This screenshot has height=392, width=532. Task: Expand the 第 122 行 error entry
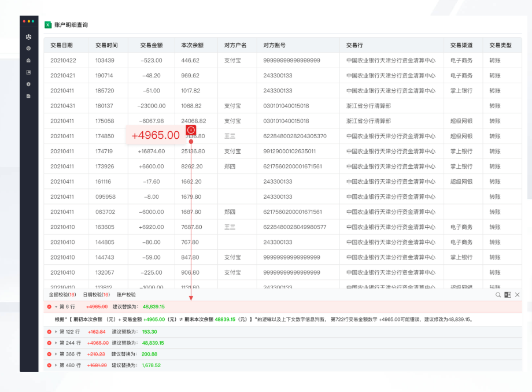(x=56, y=332)
